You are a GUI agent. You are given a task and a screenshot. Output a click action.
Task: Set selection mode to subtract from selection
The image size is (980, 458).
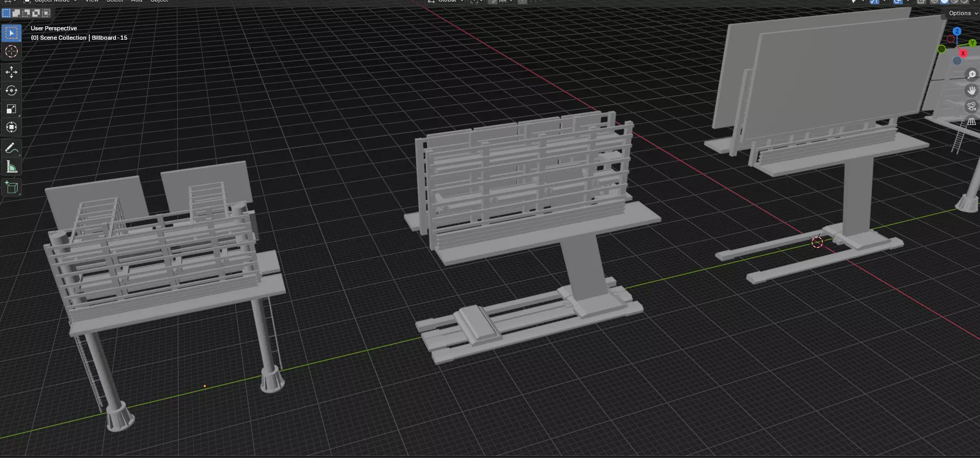click(26, 13)
